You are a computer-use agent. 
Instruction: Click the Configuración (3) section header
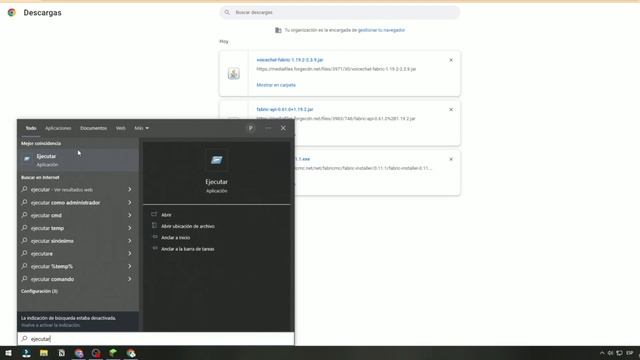pos(39,291)
